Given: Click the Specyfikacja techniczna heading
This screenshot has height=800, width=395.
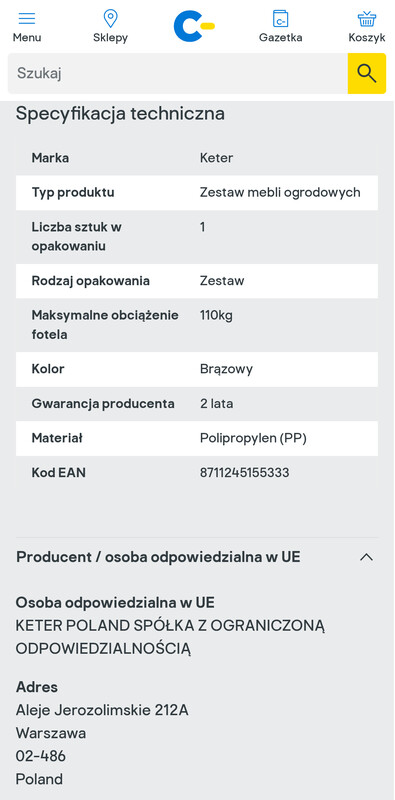Looking at the screenshot, I should coord(120,113).
